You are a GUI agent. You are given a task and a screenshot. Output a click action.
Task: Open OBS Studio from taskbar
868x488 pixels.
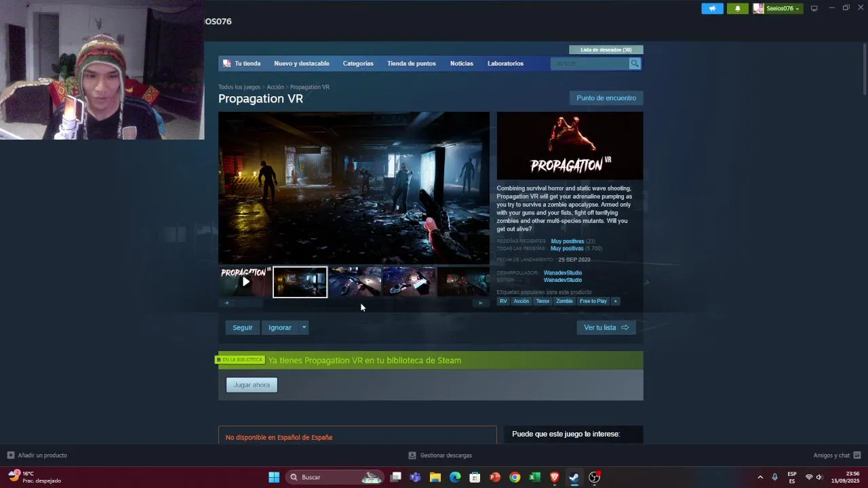[x=594, y=477]
